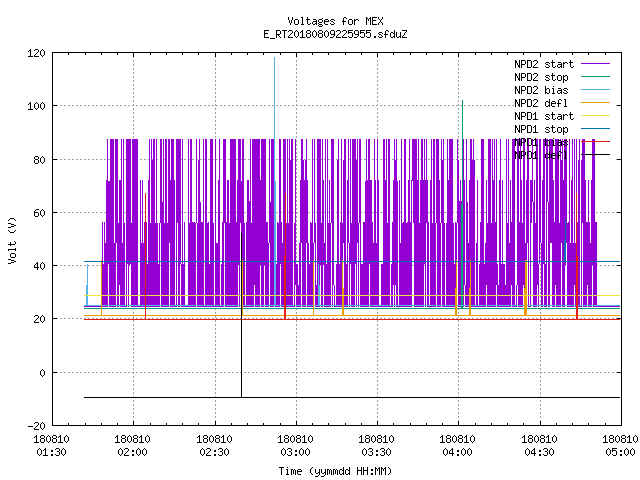Click the Volt (V) y-axis label
The image size is (640, 480).
click(x=12, y=240)
